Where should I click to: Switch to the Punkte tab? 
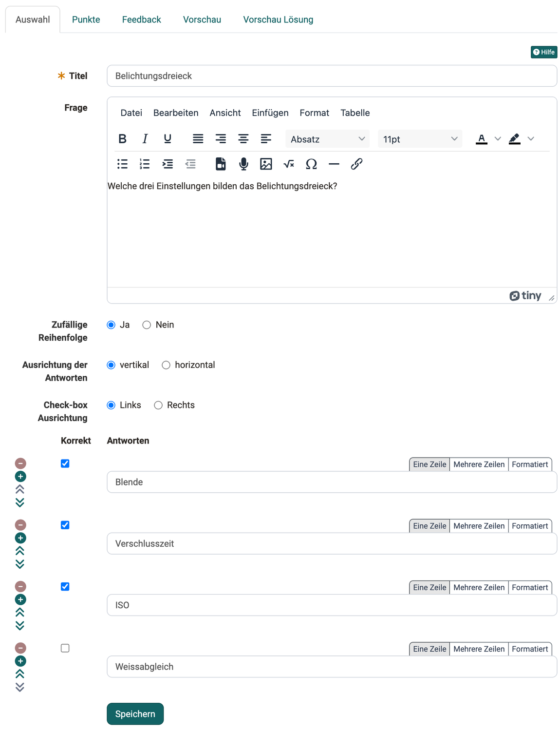click(86, 19)
